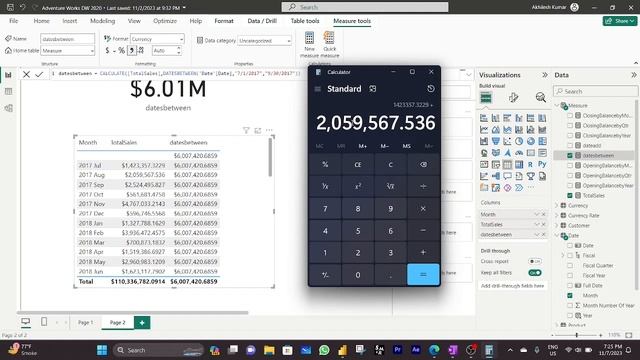Open the Home table dropdown
640x360 pixels.
click(x=68, y=51)
